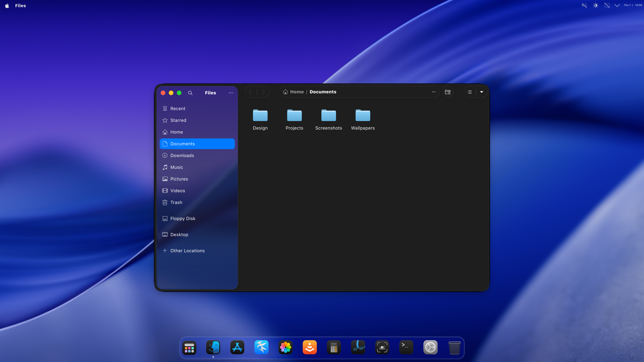
Task: Open the Terminal icon in the dock
Action: pos(406,347)
